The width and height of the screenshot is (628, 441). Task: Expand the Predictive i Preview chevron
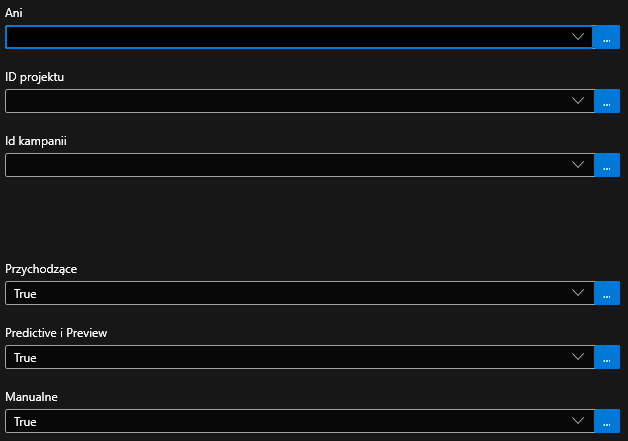coord(578,357)
